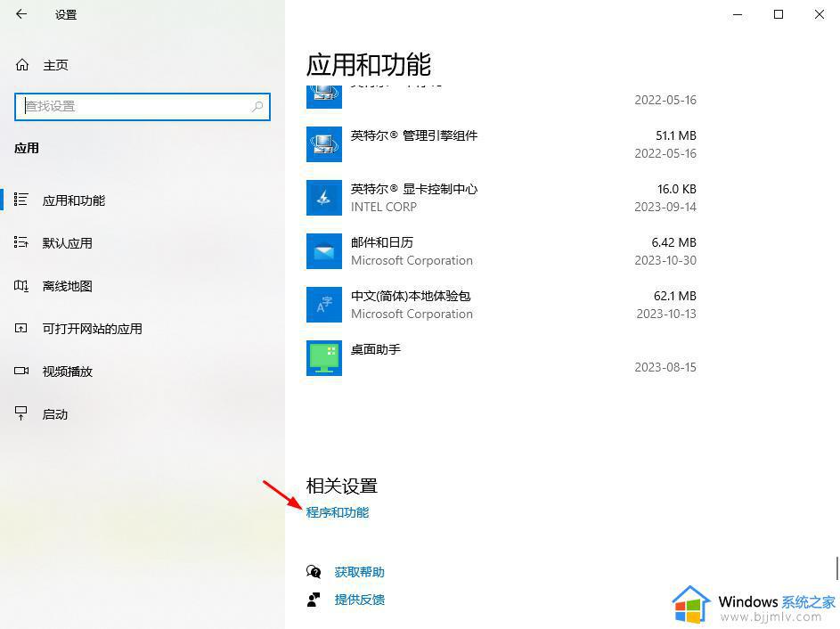
Task: Open the 主页 home icon
Action: pos(22,65)
